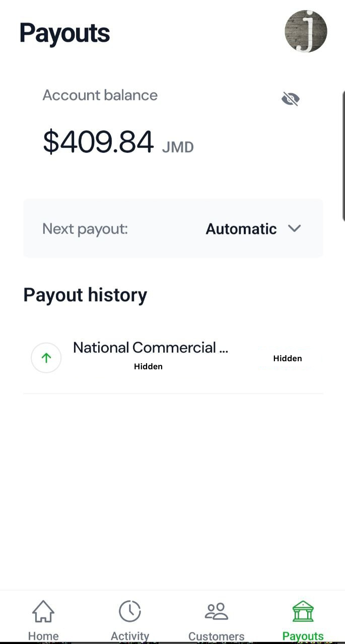Open the profile avatar with letter j
This screenshot has height=644, width=345.
click(306, 31)
